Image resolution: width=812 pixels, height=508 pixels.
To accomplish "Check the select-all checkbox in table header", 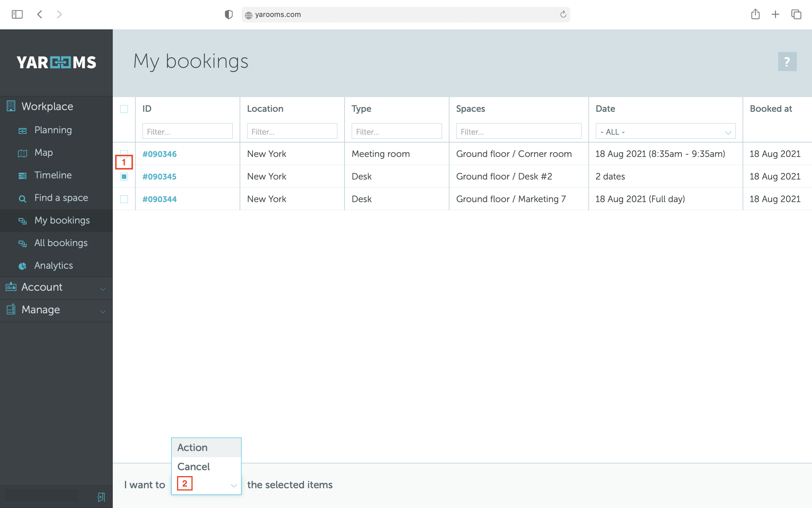I will pos(124,109).
